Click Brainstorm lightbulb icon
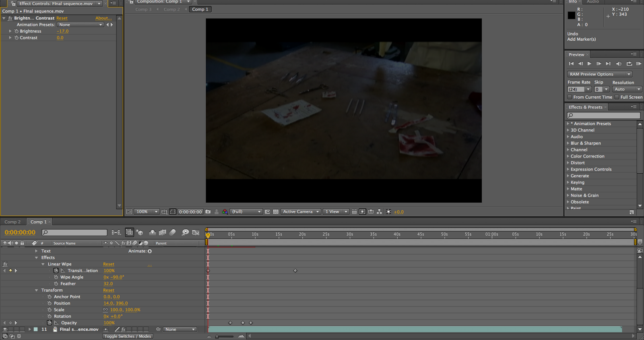The image size is (644, 340). [x=185, y=232]
